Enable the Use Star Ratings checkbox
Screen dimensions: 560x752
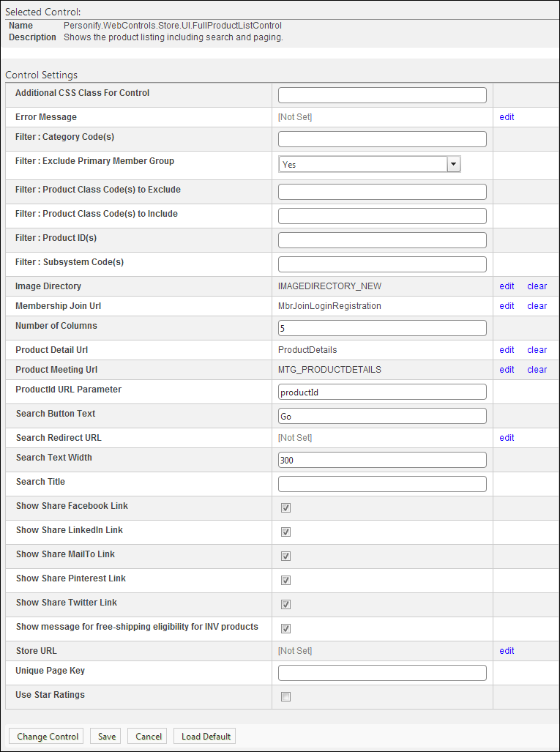tap(285, 697)
